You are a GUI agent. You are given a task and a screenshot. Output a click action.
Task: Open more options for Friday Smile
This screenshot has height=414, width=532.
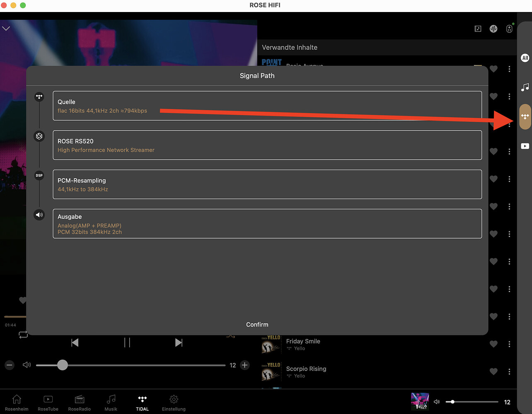[x=509, y=344]
